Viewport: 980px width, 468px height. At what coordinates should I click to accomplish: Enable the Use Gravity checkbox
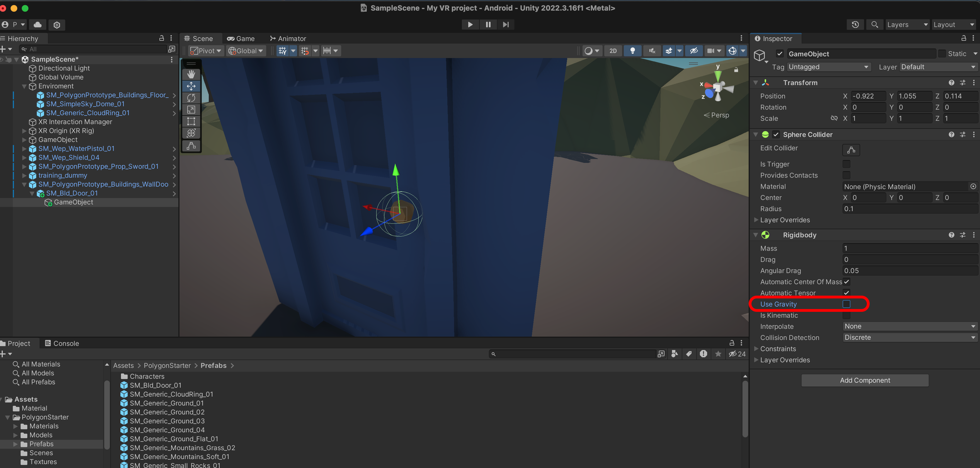[846, 304]
